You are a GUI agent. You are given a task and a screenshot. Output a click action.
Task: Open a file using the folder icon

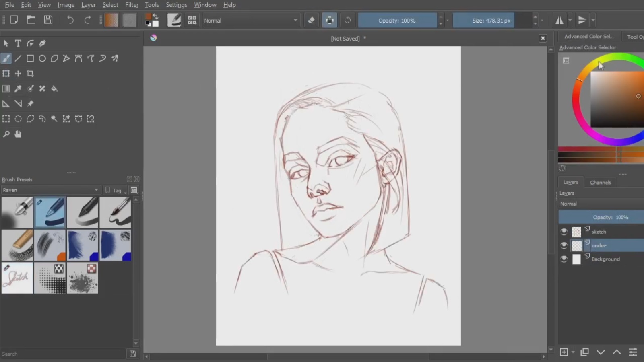click(x=31, y=20)
